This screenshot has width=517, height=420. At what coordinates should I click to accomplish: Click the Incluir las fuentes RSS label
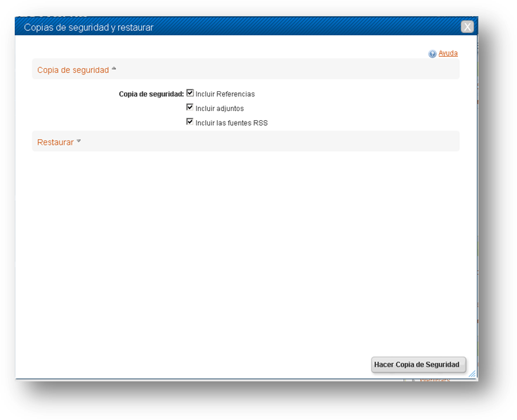pos(232,123)
